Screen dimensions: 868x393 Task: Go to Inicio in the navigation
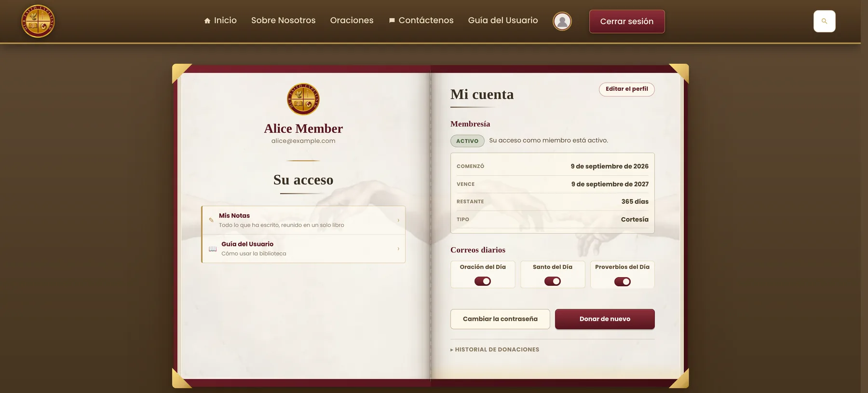pos(220,20)
